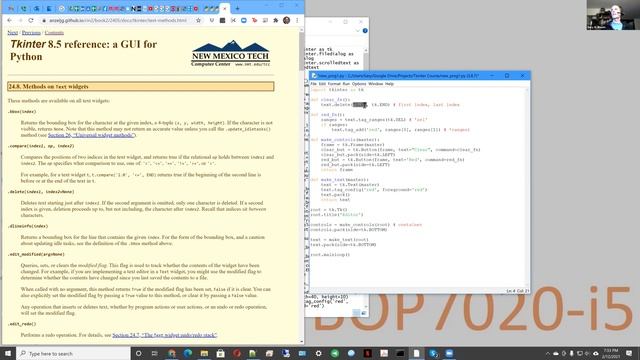Open the Edit menu in IDLE editor
Image resolution: width=640 pixels, height=360 pixels.
point(322,84)
